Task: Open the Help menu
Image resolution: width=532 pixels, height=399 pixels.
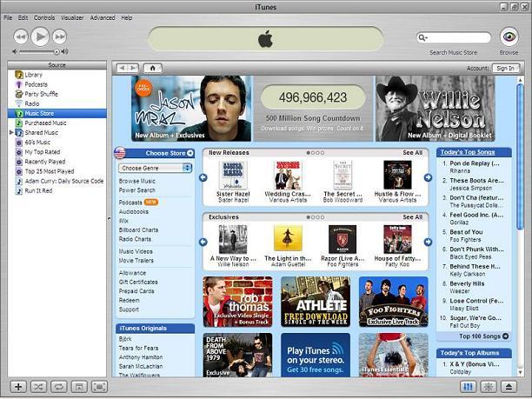Action: (127, 17)
